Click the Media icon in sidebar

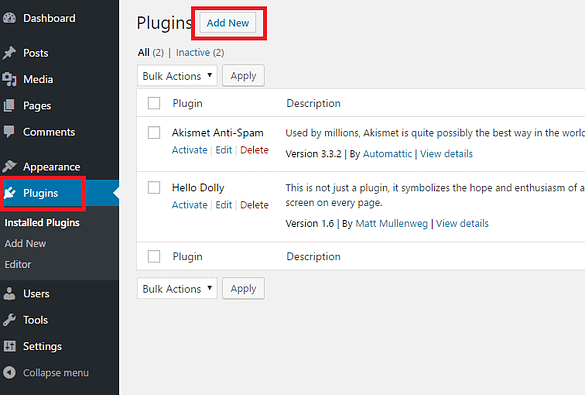[x=9, y=79]
